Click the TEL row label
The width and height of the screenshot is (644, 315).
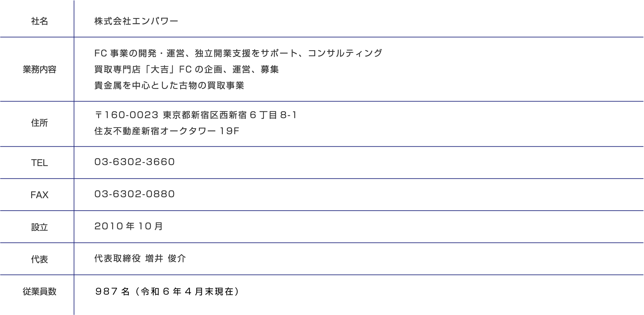click(x=39, y=163)
